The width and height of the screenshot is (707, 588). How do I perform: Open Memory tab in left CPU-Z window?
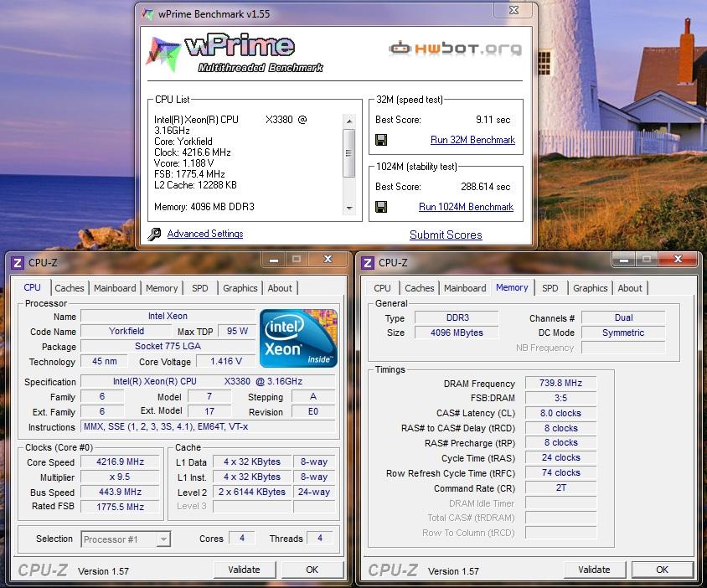(x=162, y=288)
